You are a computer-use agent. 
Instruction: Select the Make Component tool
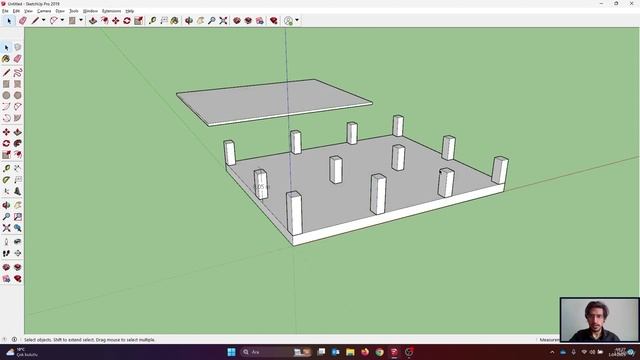[18, 48]
